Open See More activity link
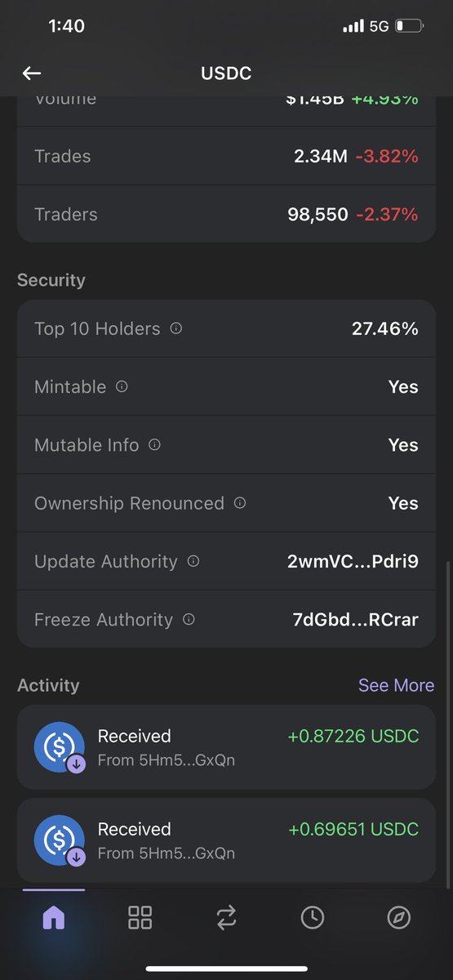 397,685
